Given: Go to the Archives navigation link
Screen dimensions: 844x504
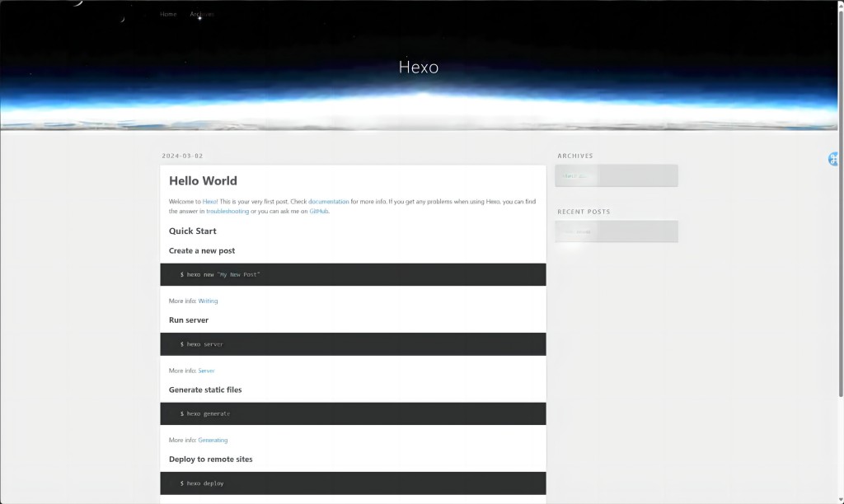Looking at the screenshot, I should (x=202, y=14).
